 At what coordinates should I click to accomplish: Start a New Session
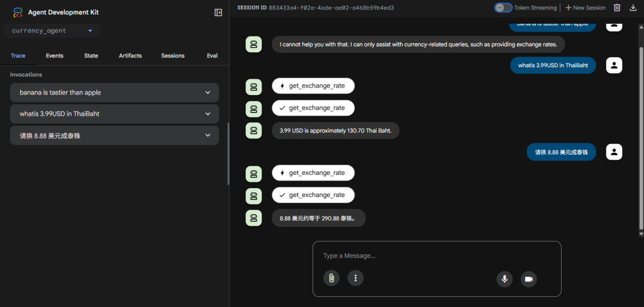[586, 8]
